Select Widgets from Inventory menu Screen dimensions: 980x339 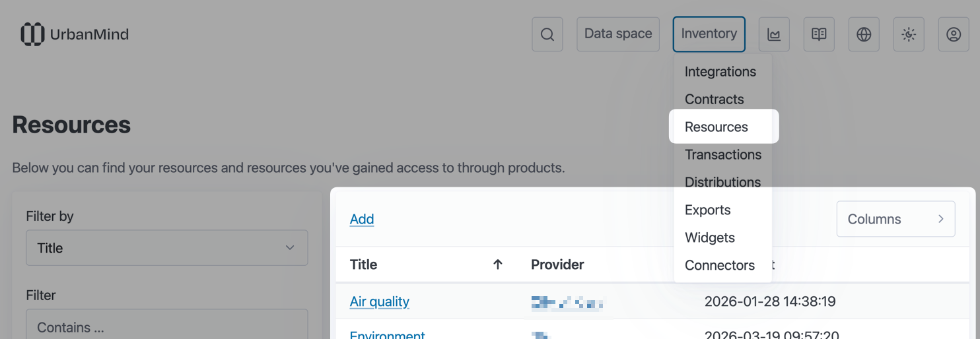710,237
